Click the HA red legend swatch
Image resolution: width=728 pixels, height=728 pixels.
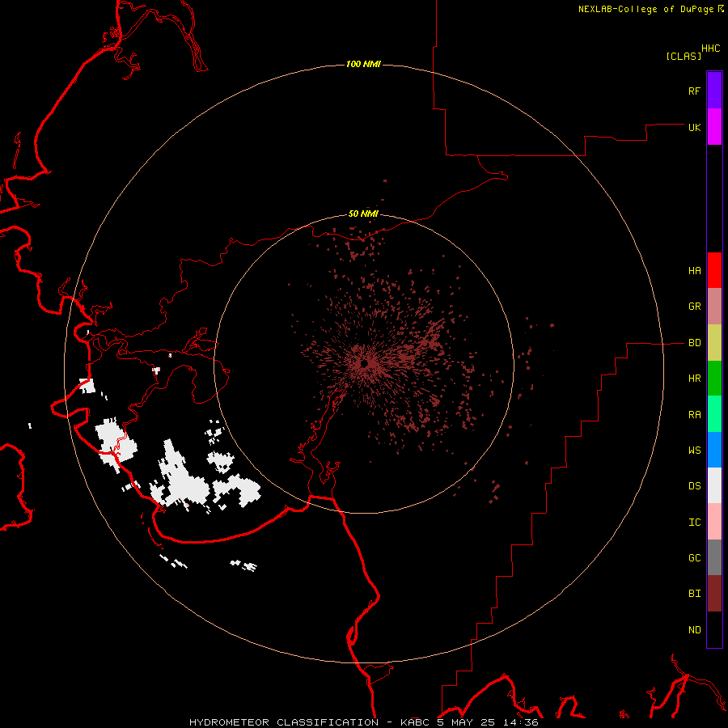point(714,270)
